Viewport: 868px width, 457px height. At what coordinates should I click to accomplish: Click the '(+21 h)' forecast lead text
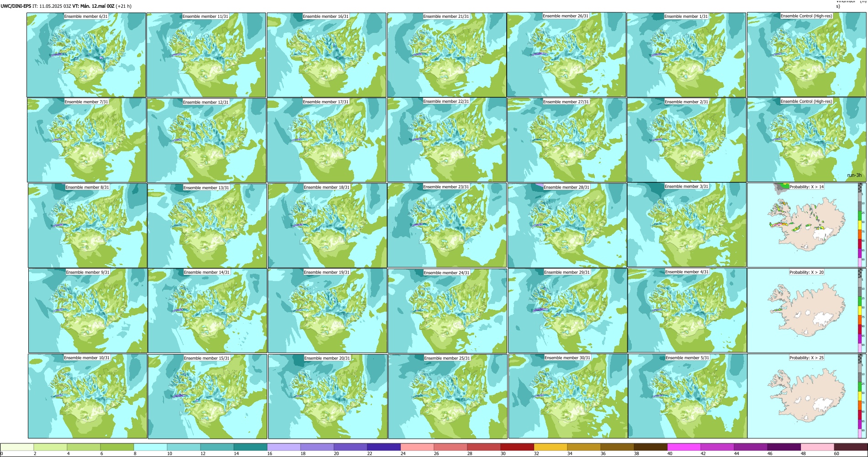tap(124, 6)
